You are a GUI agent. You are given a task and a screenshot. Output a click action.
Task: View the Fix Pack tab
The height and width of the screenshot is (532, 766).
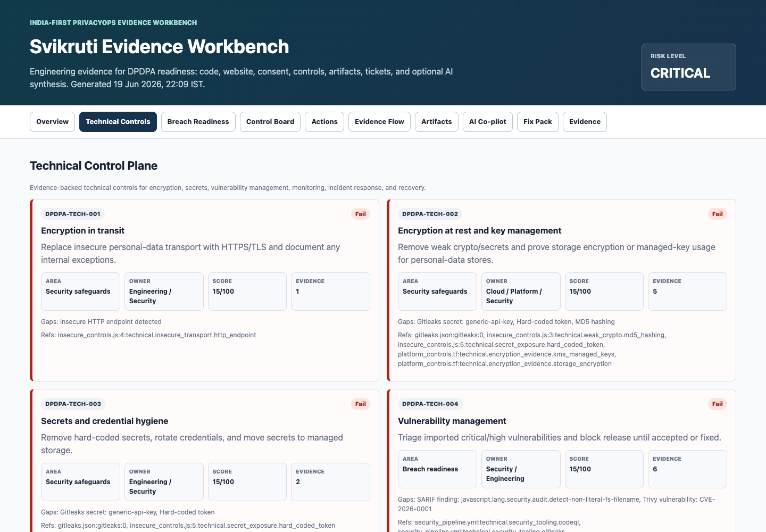click(538, 122)
